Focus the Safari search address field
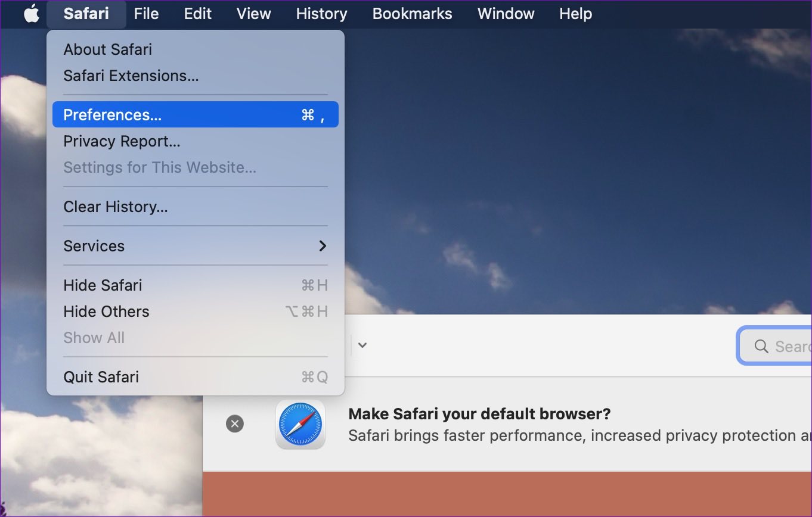The image size is (812, 517). [x=775, y=346]
